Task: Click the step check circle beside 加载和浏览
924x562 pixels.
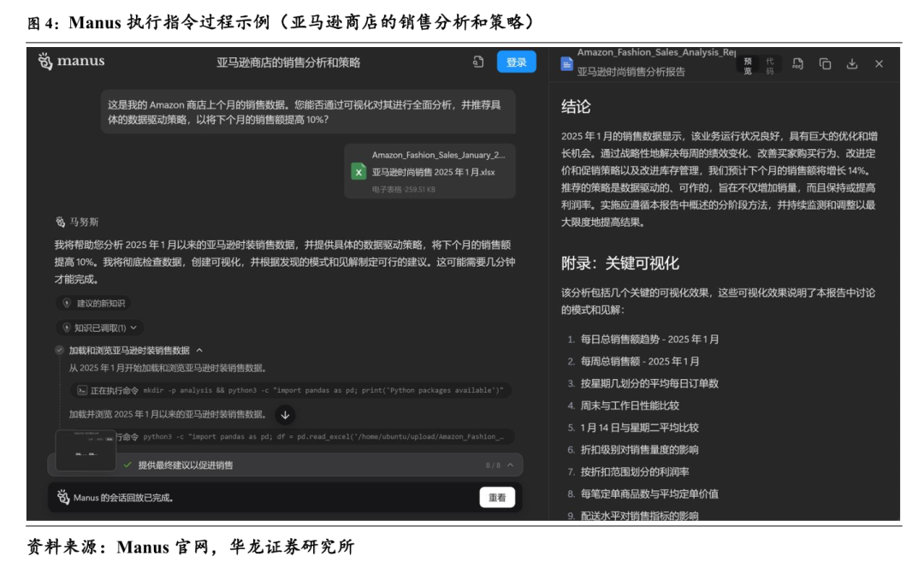Action: coord(59,350)
